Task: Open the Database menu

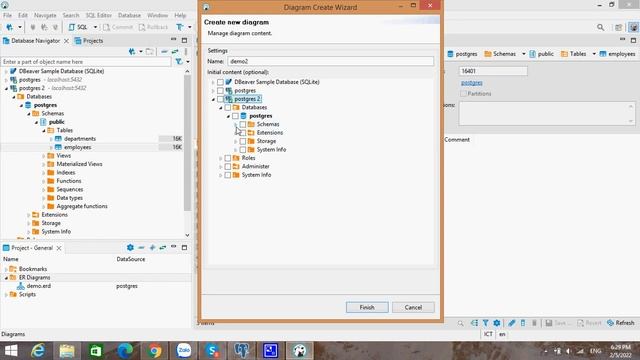Action: coord(129,15)
